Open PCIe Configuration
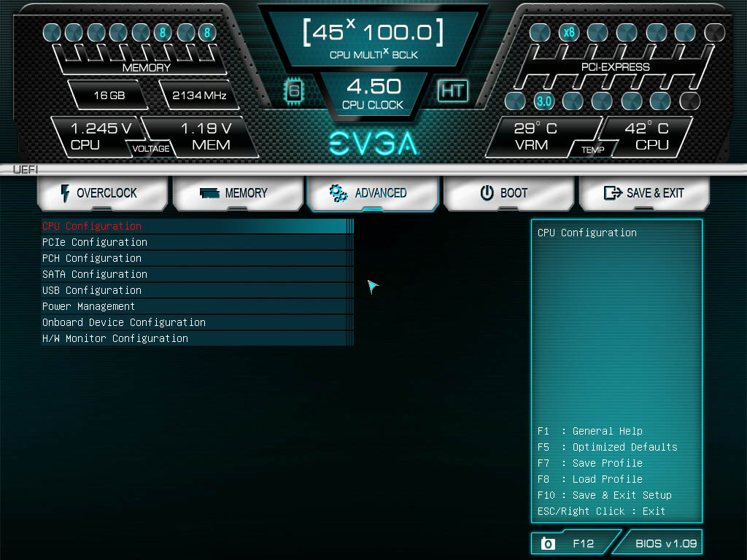The height and width of the screenshot is (560, 747). coord(197,242)
